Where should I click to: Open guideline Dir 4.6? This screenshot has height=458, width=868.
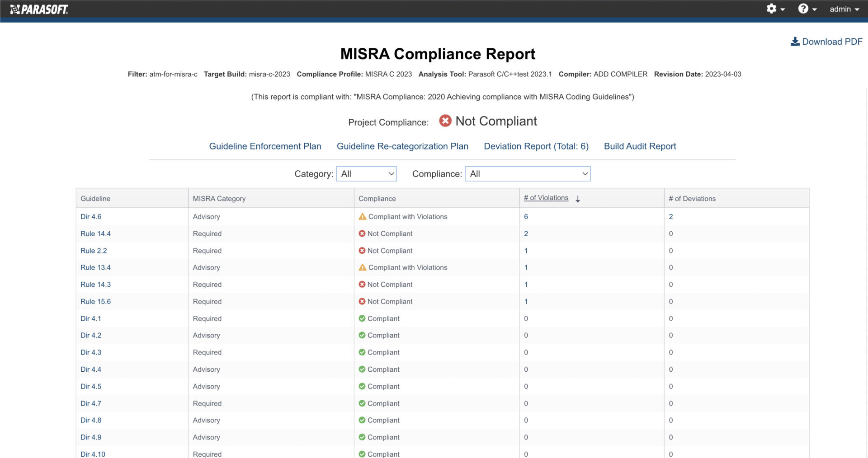(x=91, y=217)
